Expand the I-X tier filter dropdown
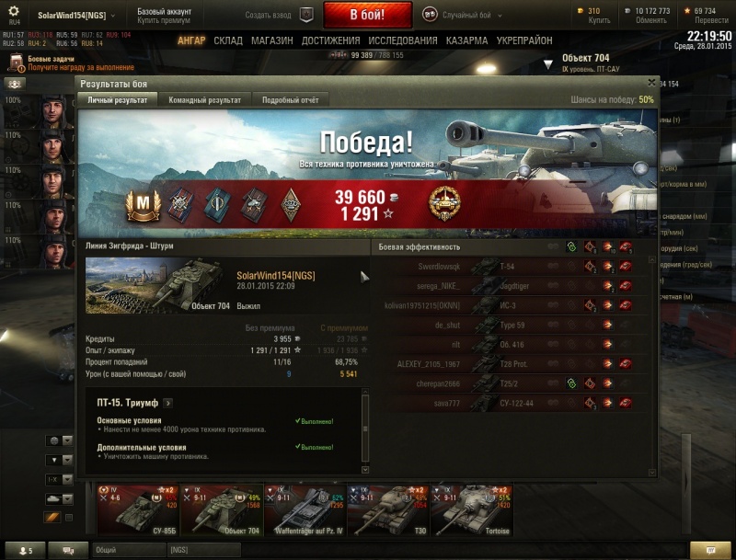This screenshot has width=736, height=560. [x=59, y=479]
